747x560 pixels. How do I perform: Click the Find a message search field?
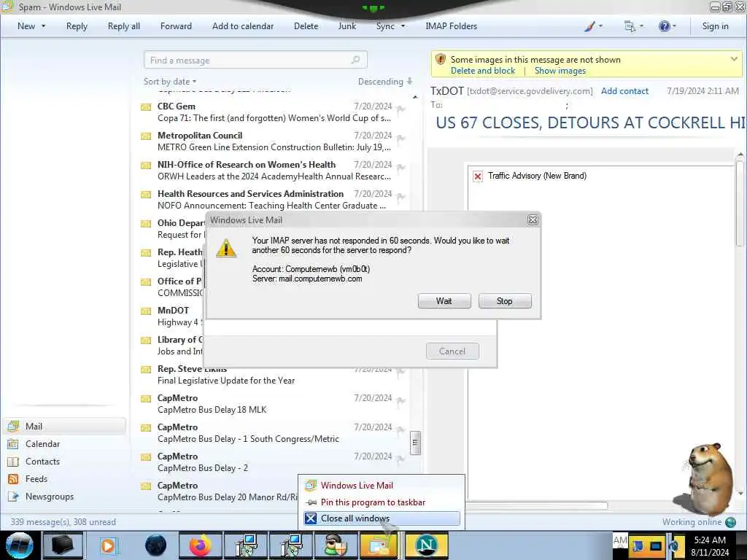click(x=255, y=60)
